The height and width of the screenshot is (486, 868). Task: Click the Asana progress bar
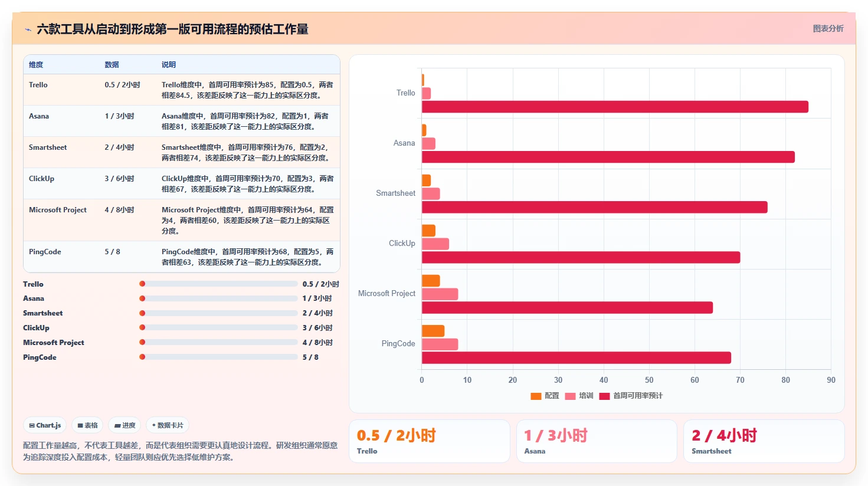point(218,298)
